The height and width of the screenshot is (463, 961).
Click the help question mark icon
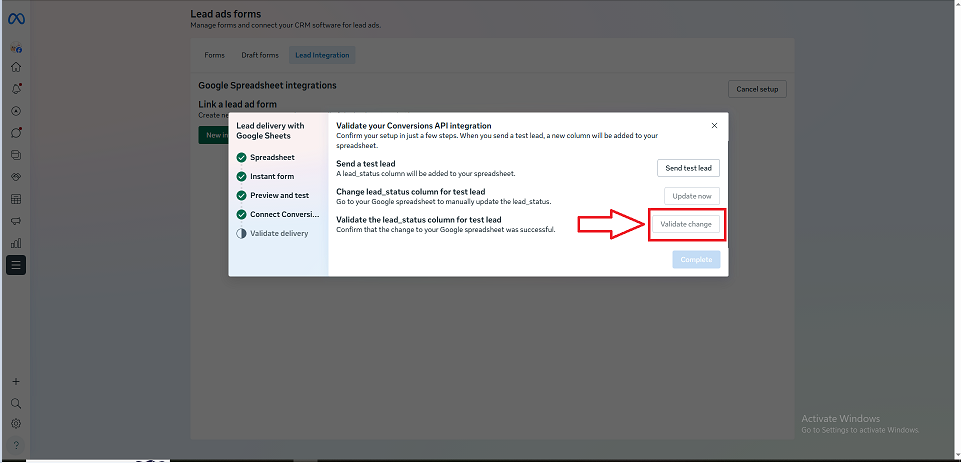click(x=16, y=445)
